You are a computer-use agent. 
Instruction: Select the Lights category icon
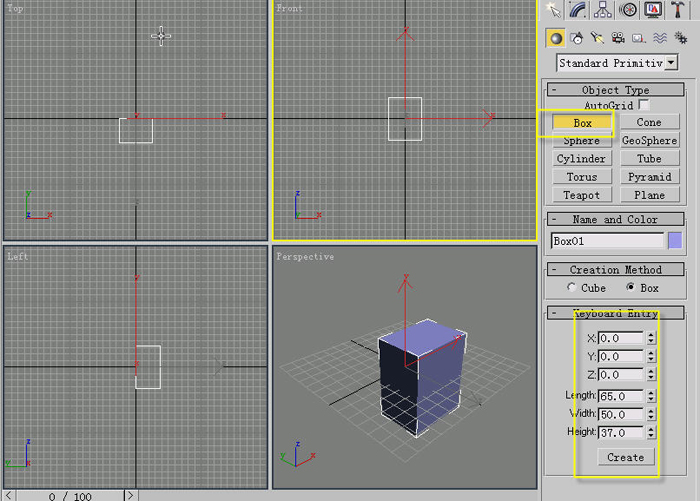[x=597, y=38]
